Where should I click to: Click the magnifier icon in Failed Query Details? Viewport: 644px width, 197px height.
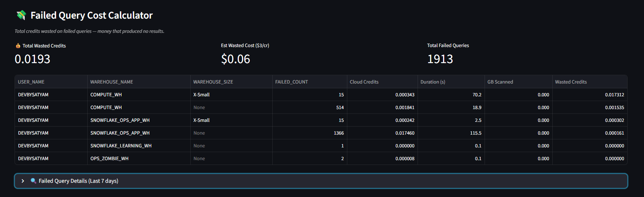pos(33,181)
